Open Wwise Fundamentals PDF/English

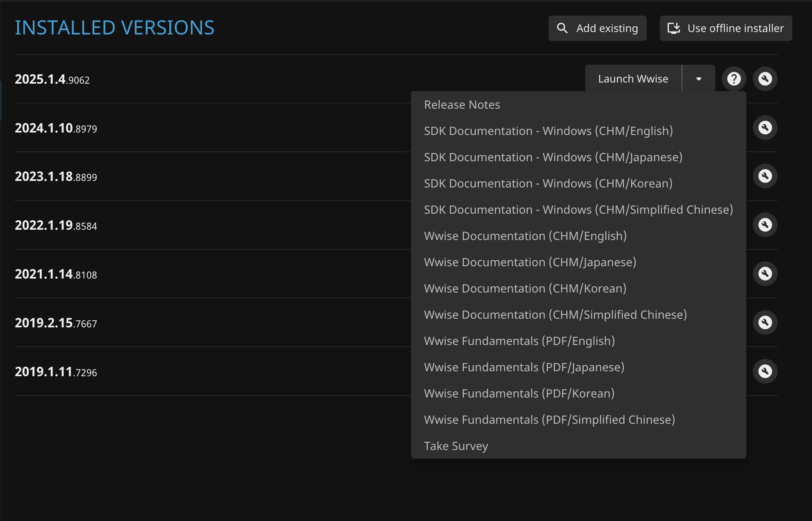[x=519, y=341]
